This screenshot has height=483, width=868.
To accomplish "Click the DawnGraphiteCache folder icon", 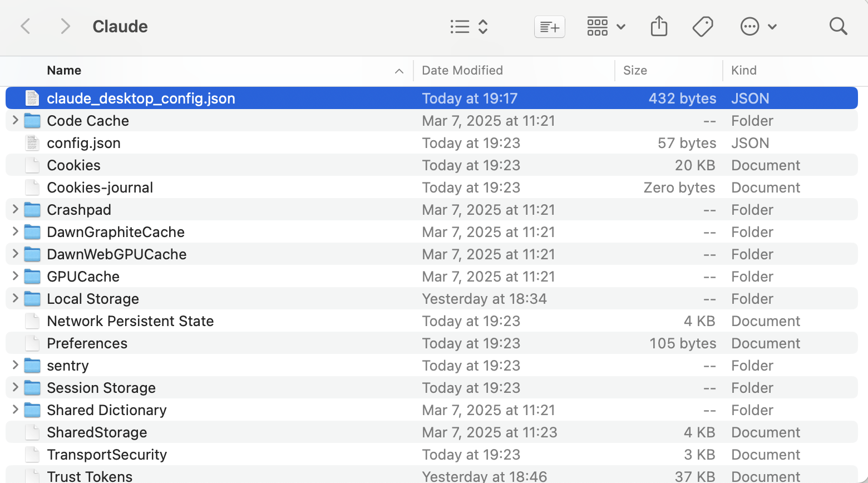I will pos(32,232).
